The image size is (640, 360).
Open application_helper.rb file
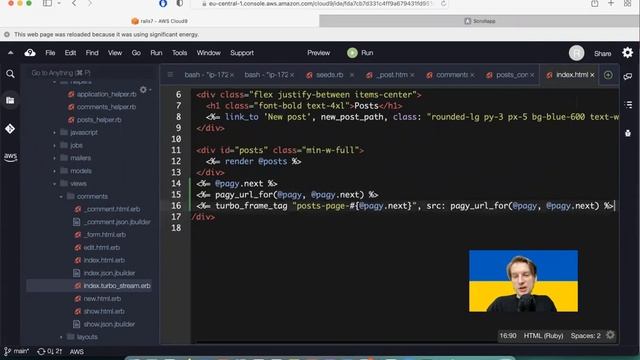point(107,94)
